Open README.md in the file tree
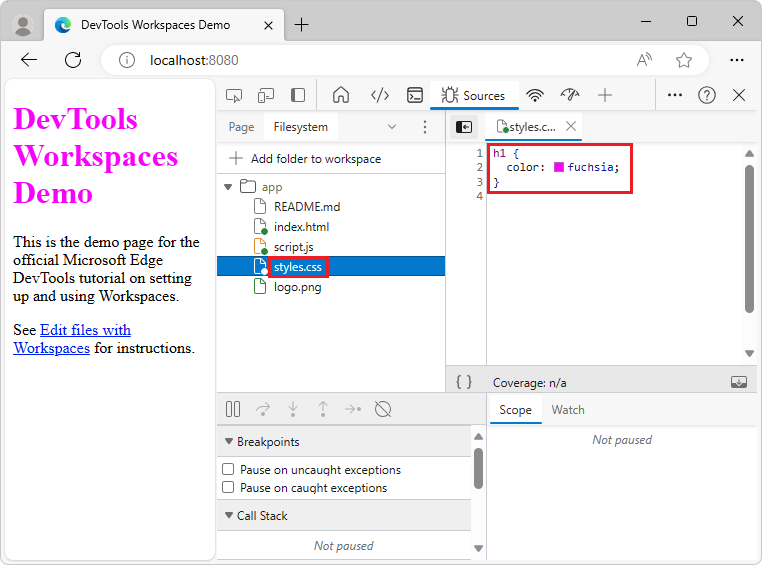 [307, 207]
